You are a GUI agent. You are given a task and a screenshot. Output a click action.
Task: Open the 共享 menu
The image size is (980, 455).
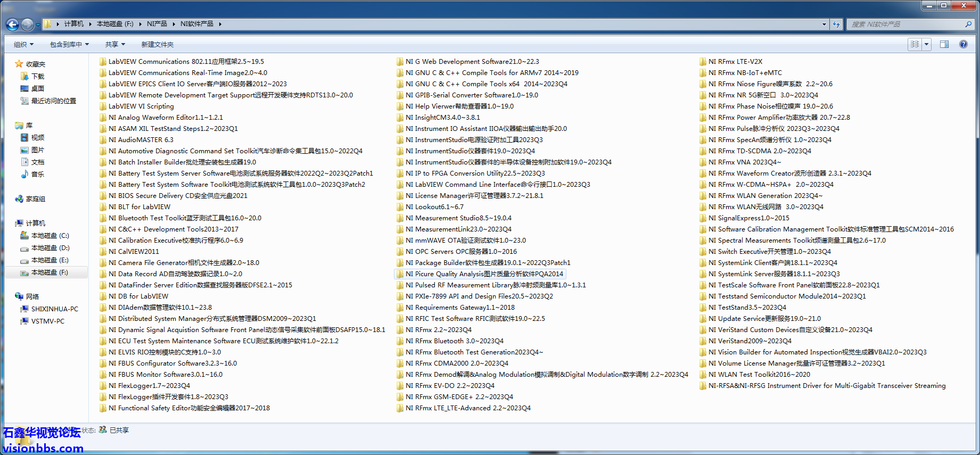coord(115,45)
